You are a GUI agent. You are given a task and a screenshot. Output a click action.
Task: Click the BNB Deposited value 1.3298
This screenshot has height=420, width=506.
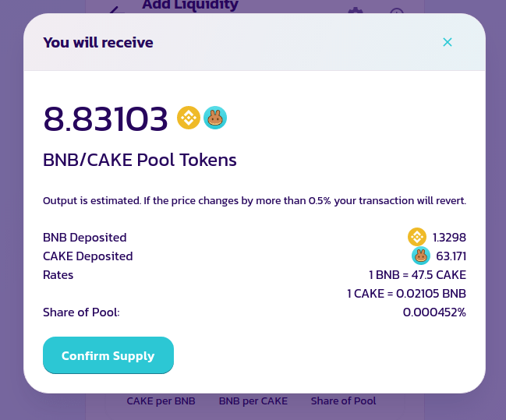pos(449,238)
